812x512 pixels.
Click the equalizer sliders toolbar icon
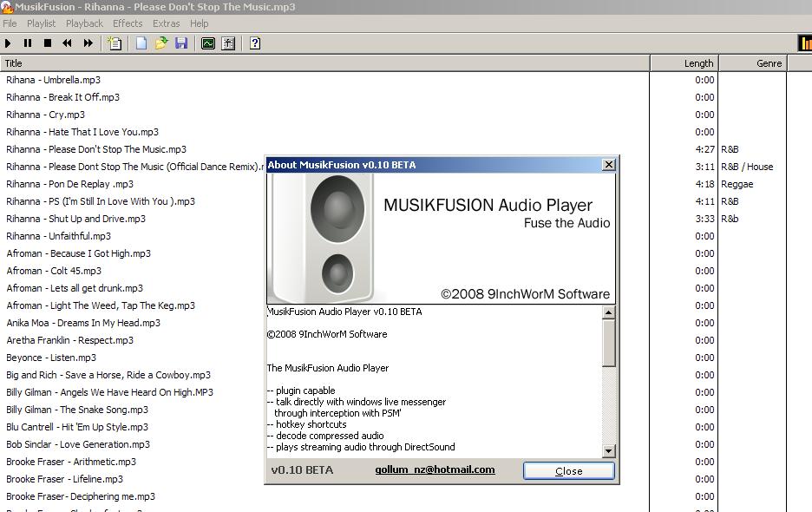coord(228,43)
